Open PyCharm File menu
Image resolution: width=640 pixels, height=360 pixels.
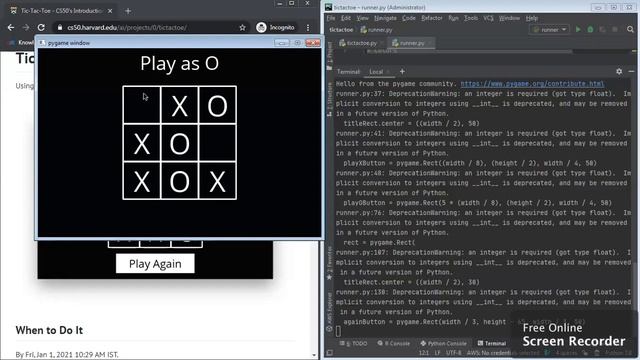click(x=331, y=18)
